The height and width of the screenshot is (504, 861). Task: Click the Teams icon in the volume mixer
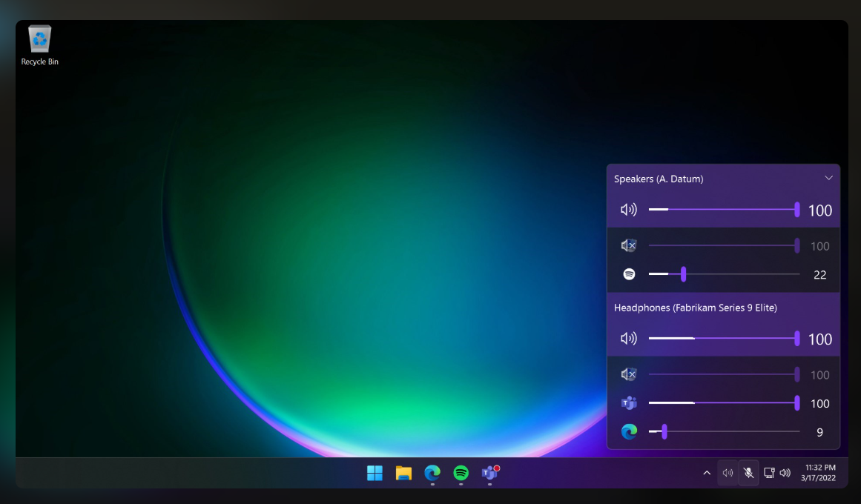630,403
